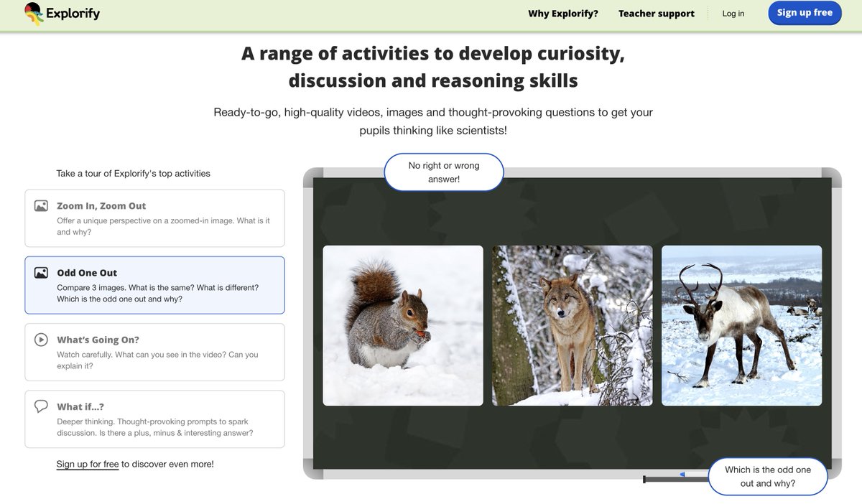Click the 'Which is the odd one out' bubble
This screenshot has height=504, width=862.
(767, 476)
